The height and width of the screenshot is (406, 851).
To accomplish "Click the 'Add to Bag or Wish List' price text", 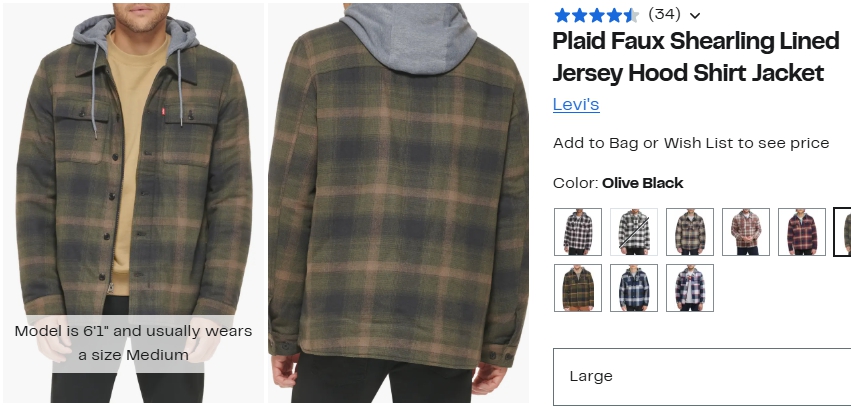I will [x=691, y=143].
